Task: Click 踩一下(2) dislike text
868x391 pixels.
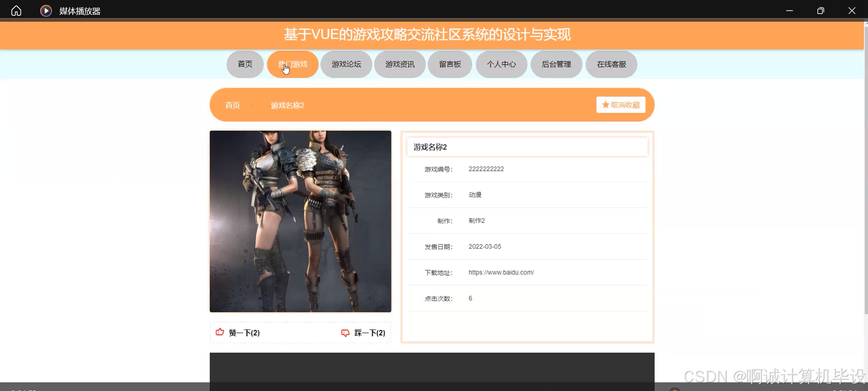Action: (370, 333)
